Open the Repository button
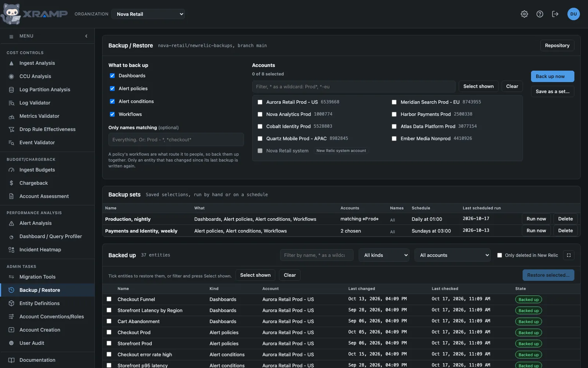Image resolution: width=588 pixels, height=368 pixels. 557,46
